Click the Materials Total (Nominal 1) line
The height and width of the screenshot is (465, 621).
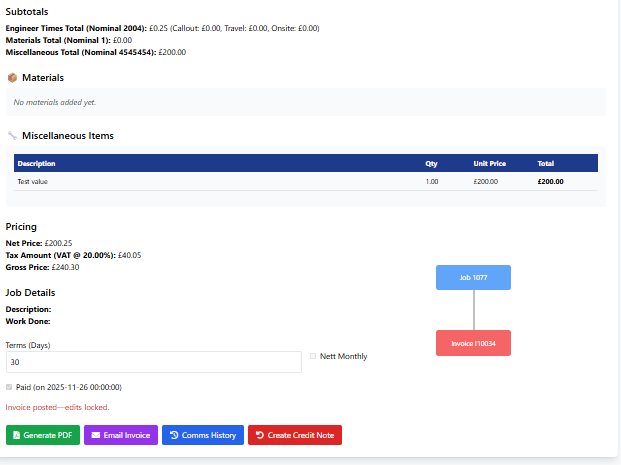click(69, 40)
